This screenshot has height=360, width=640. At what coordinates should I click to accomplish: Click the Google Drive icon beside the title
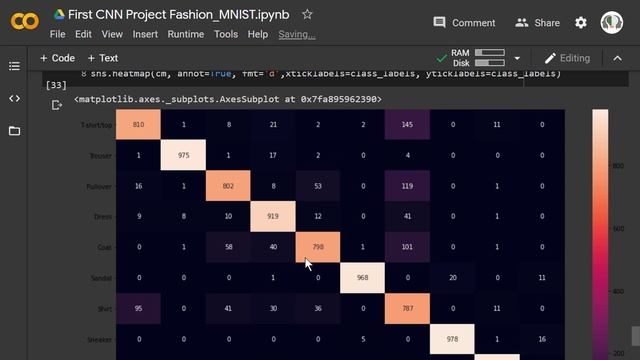[x=59, y=15]
